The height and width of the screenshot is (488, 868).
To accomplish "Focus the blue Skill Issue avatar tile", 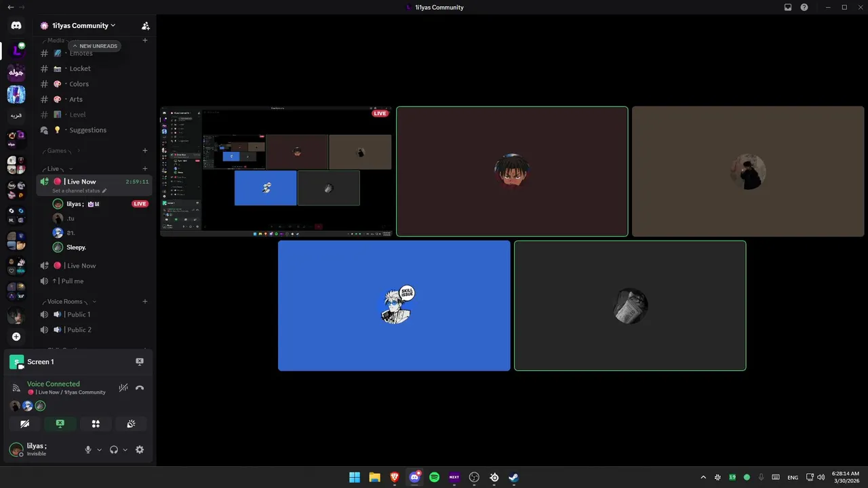I will [x=394, y=306].
